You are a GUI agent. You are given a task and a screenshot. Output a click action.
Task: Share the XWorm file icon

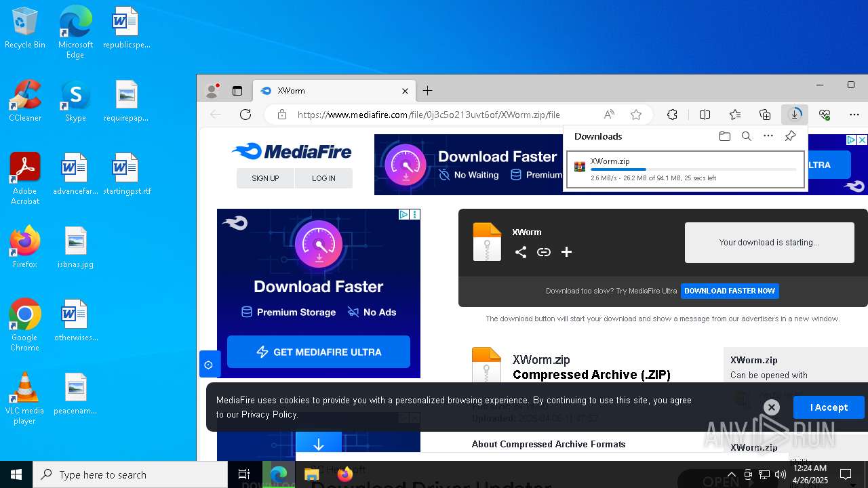pyautogui.click(x=521, y=252)
